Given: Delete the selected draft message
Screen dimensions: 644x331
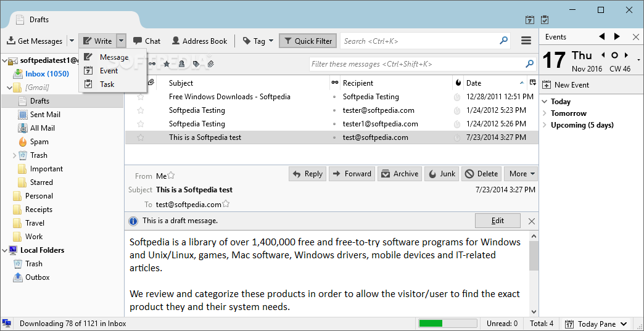Looking at the screenshot, I should [x=481, y=174].
